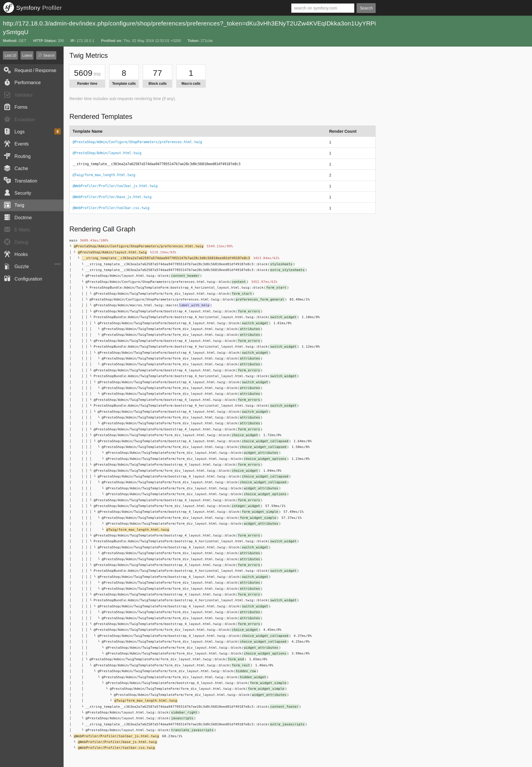The width and height of the screenshot is (532, 767).
Task: Select the Translation menu label
Action: click(x=26, y=181)
